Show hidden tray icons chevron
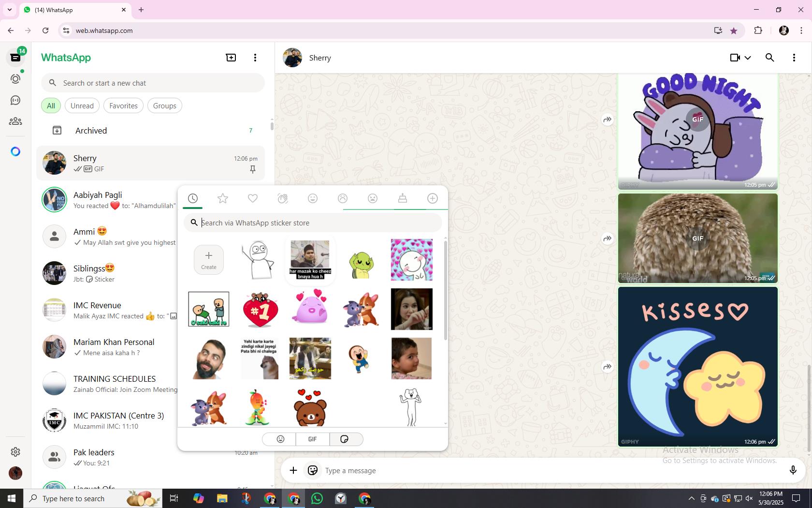 691,498
